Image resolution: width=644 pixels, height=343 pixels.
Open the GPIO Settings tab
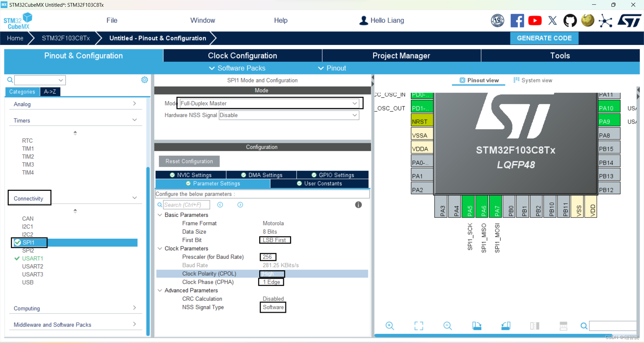[333, 175]
